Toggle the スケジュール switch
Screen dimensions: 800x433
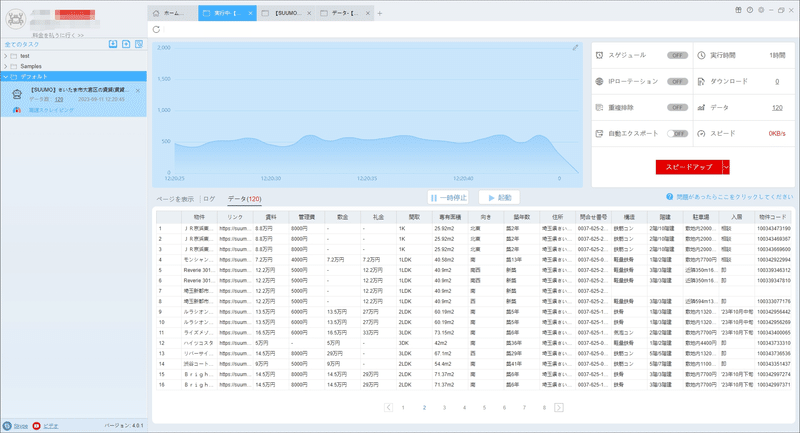click(677, 55)
